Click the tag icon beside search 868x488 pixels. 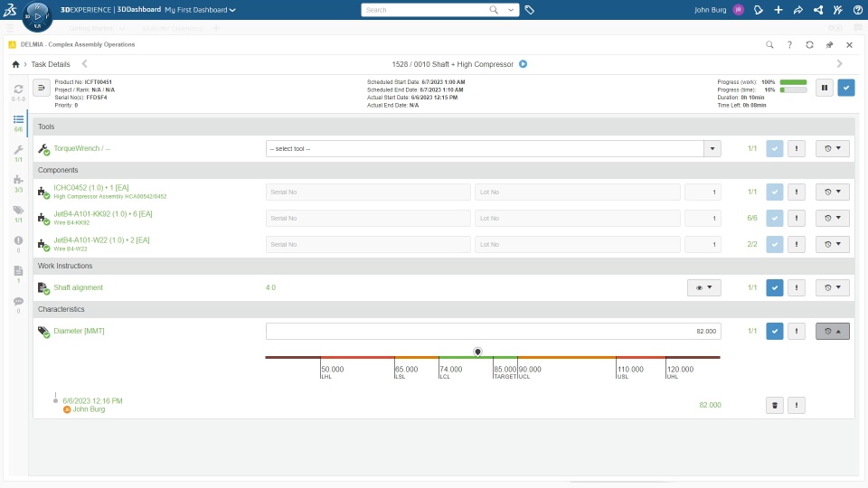click(529, 10)
